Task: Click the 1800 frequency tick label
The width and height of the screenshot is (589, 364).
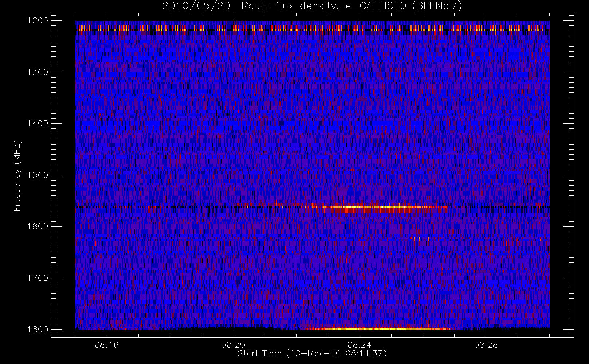Action: coord(38,329)
